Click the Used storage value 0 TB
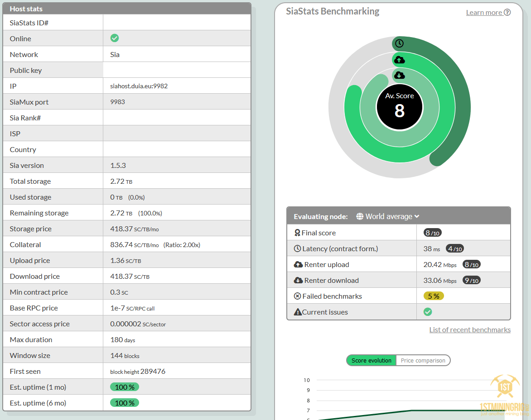This screenshot has width=531, height=420. (116, 197)
